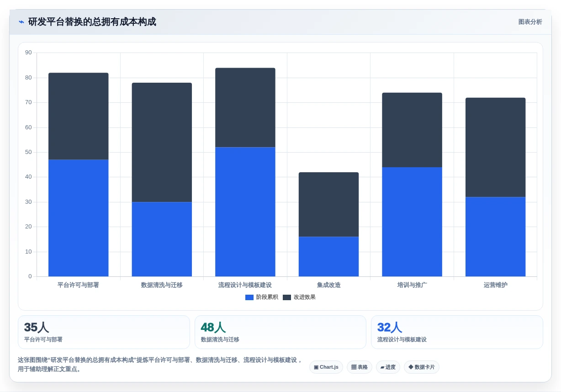Viewport: 561px width, 392px height.
Task: Click the x-axis label 培训与推广
Action: (412, 285)
